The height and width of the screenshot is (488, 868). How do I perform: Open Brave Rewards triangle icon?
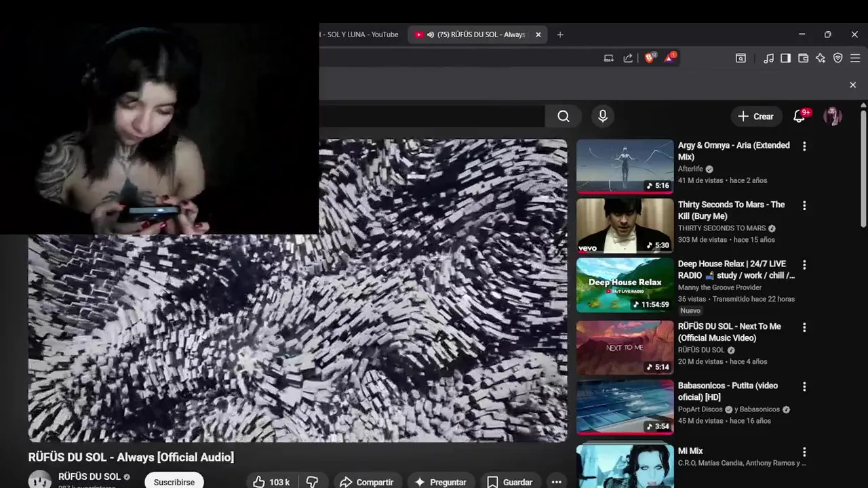(x=669, y=58)
